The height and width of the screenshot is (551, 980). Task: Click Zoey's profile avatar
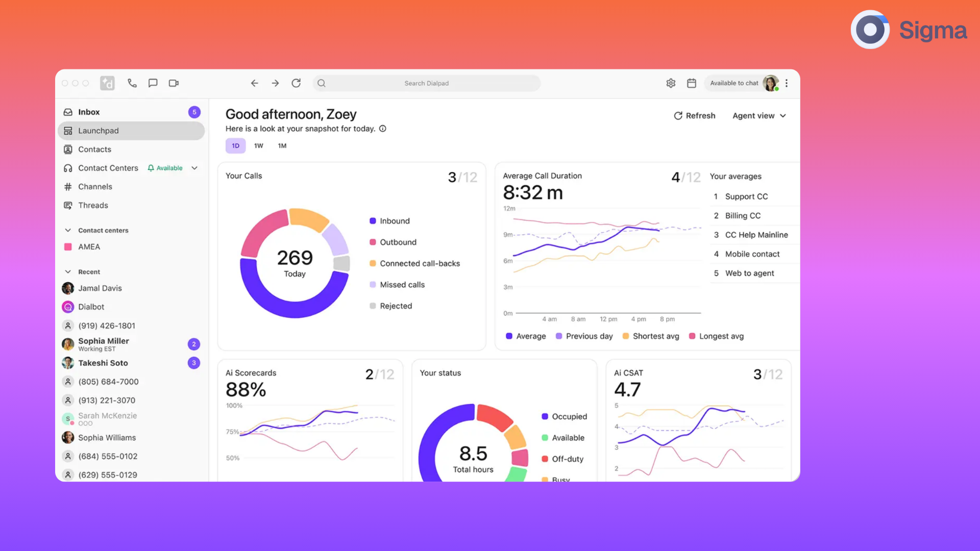(771, 83)
